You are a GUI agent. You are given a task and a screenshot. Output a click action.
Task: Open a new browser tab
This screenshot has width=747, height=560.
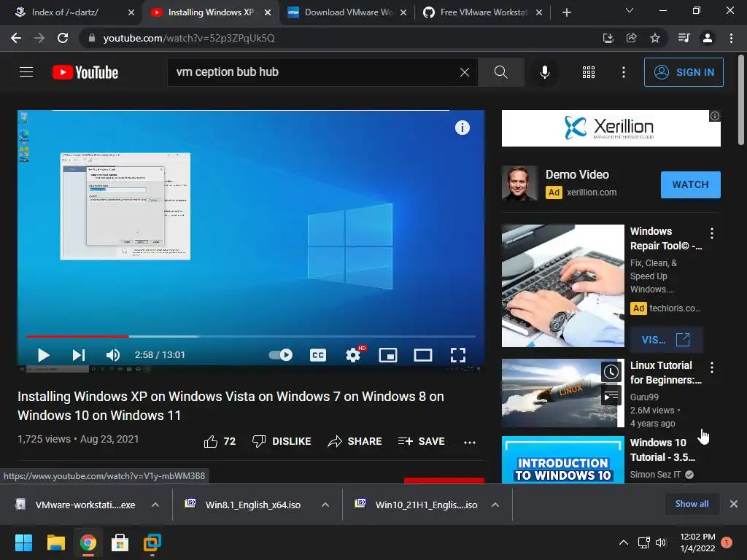566,12
